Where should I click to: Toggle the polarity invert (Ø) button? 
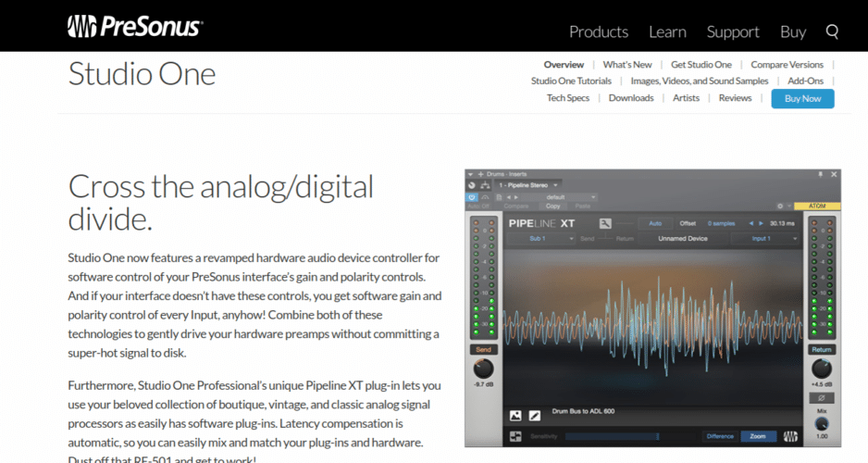pyautogui.click(x=822, y=397)
